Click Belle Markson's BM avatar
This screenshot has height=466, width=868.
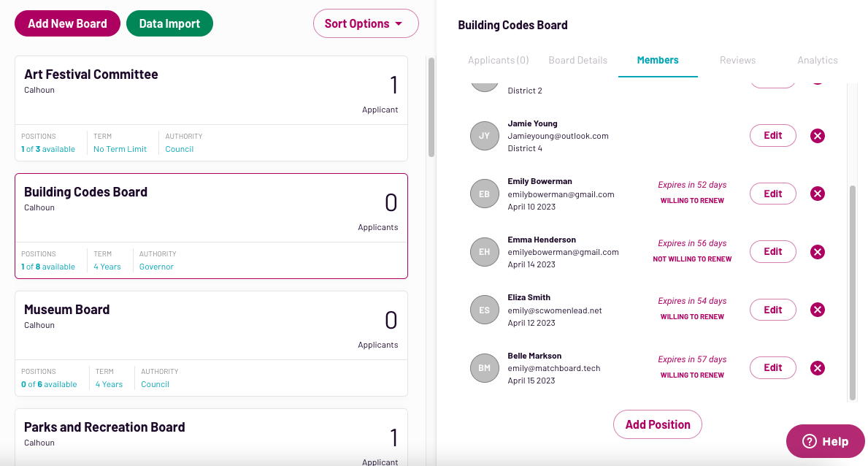tap(485, 368)
